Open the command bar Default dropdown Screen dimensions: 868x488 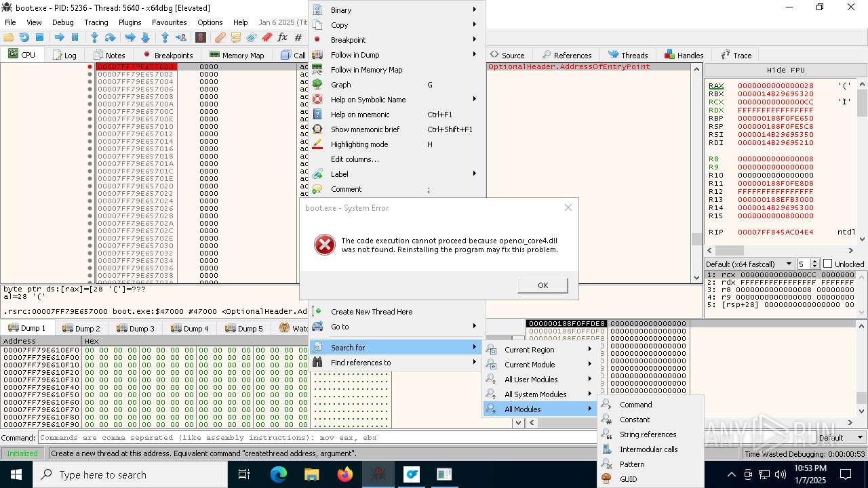[841, 438]
